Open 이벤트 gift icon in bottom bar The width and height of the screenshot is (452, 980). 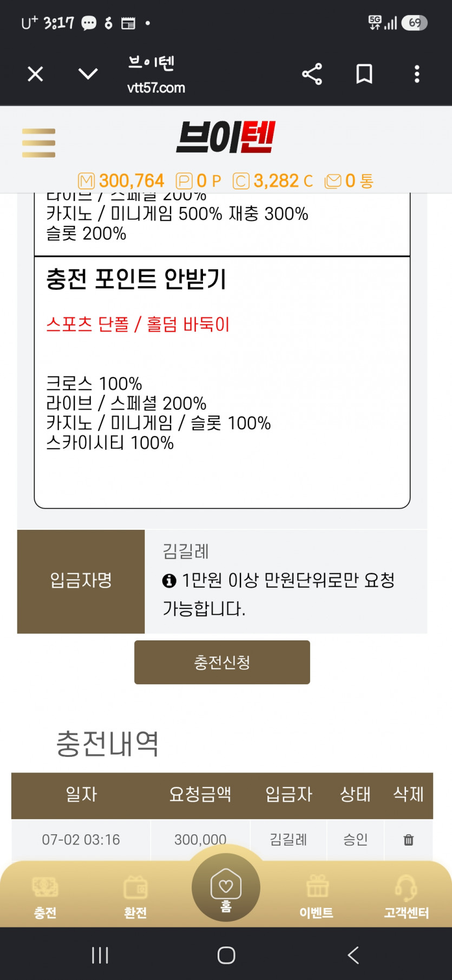point(317,898)
